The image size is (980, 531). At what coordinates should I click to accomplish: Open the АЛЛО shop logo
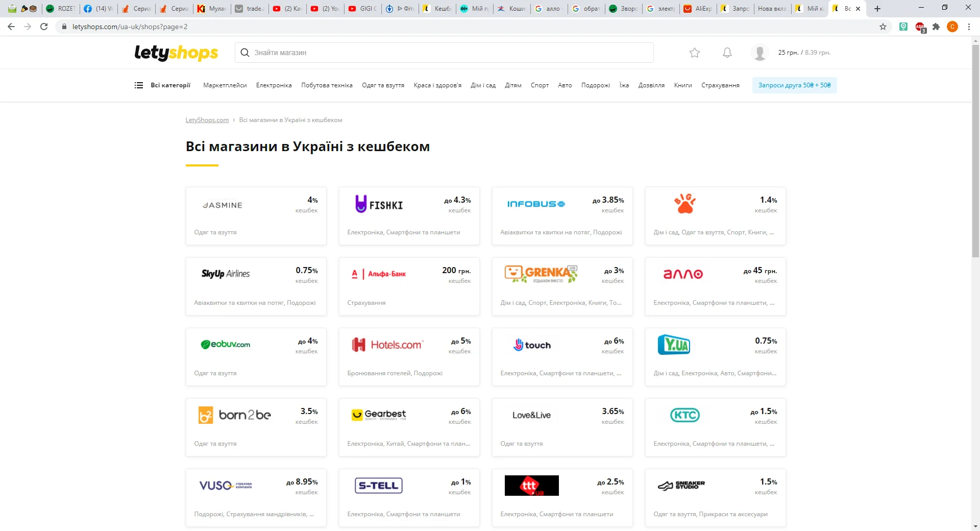coord(683,274)
